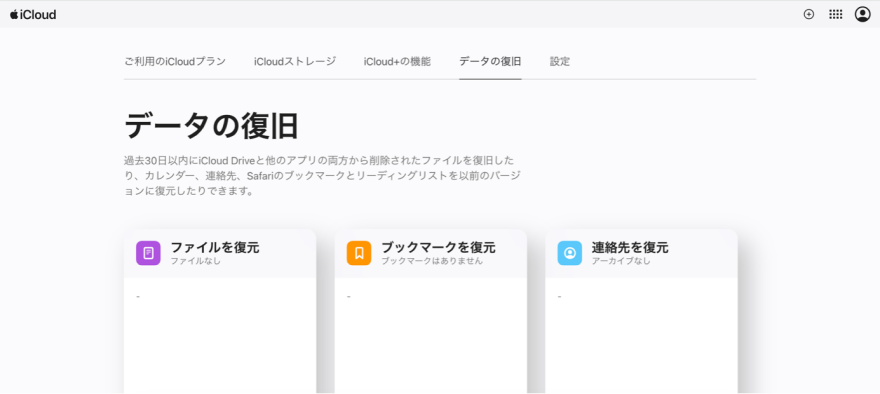The height and width of the screenshot is (394, 880).
Task: Click the iCloud logo in header
Action: point(33,15)
